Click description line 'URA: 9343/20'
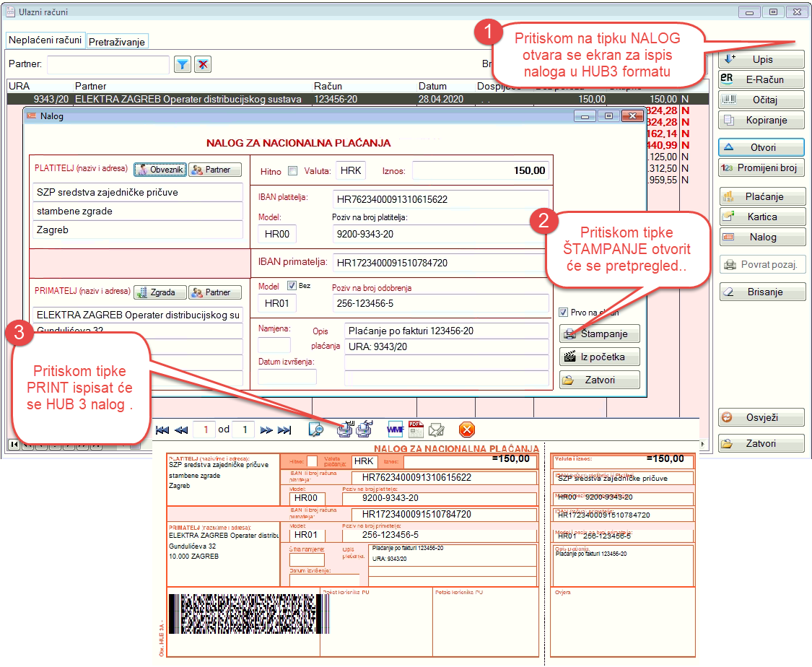Viewport: 812px width, 667px height. click(x=446, y=347)
